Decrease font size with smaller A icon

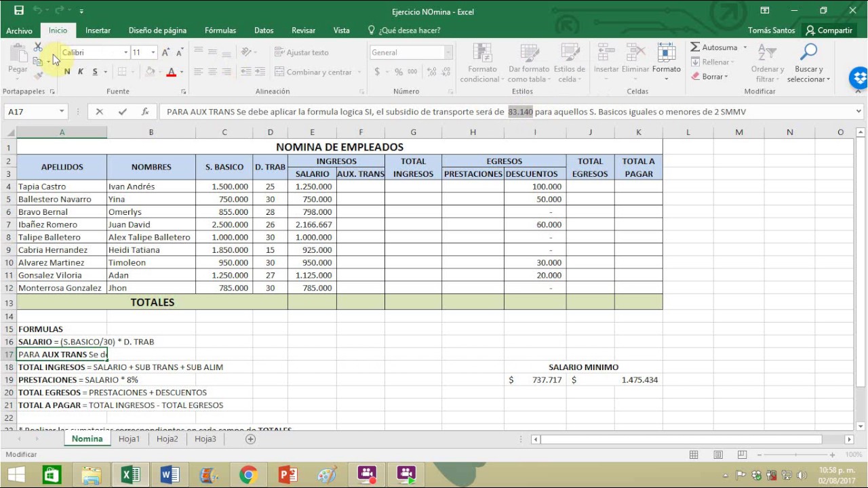[180, 52]
